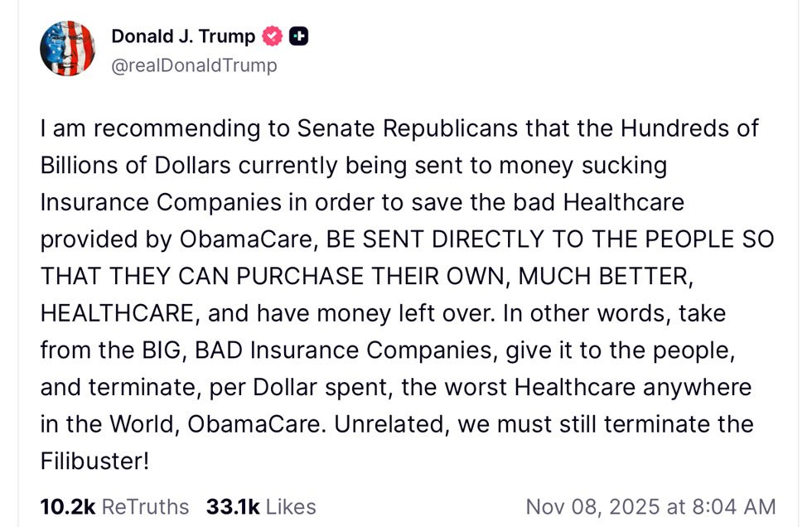Click the words BE SENT DIRECTLY
This screenshot has height=527, width=812.
433,239
